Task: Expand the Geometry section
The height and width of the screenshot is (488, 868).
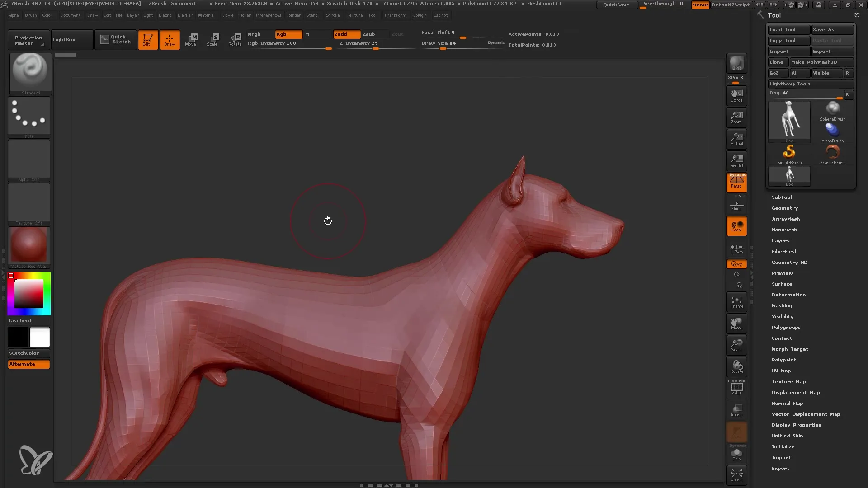Action: coord(785,207)
